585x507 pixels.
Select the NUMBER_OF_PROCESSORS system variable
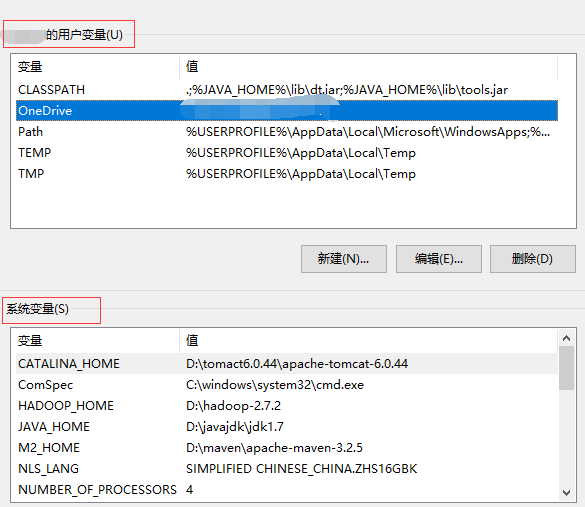click(x=287, y=489)
